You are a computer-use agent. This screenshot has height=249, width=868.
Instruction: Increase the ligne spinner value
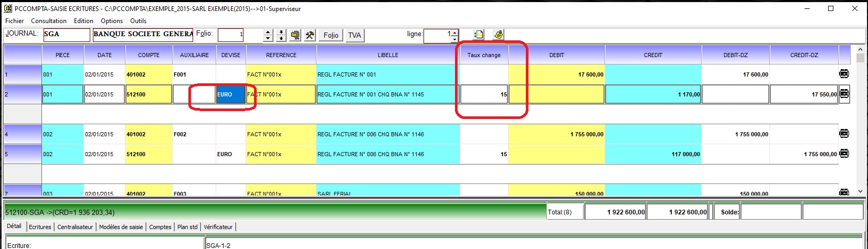pos(454,33)
